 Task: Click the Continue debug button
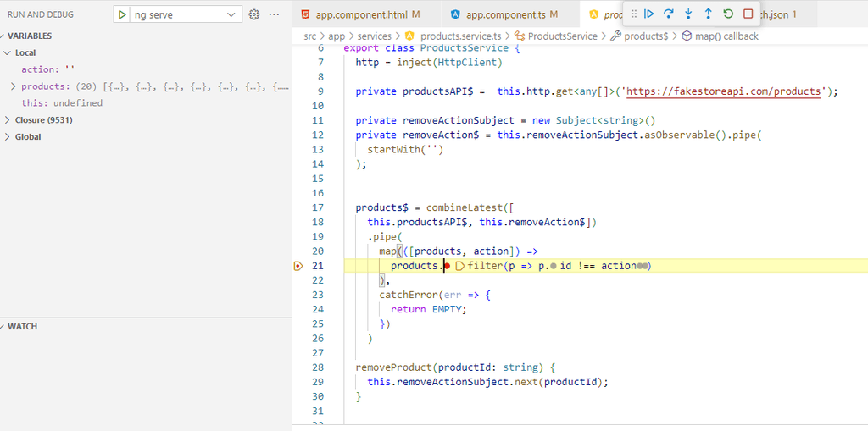[x=649, y=14]
